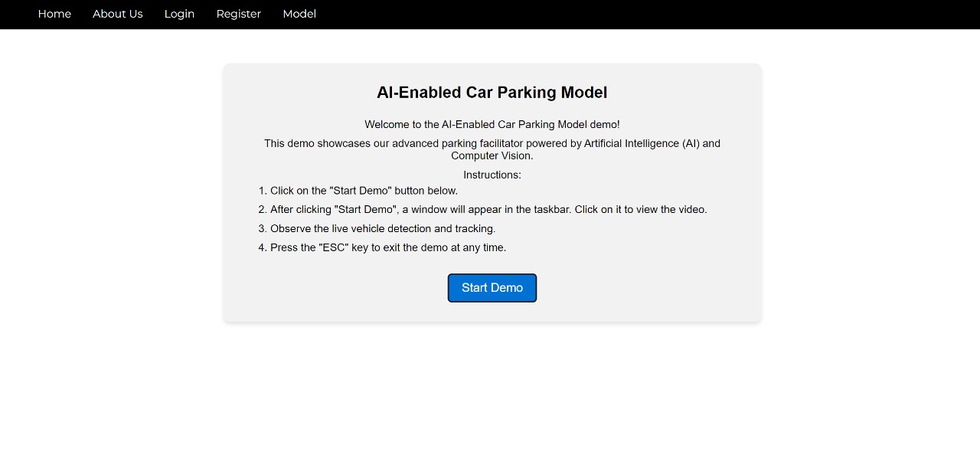This screenshot has height=458, width=980.
Task: Click the "Instructions:" label
Action: [x=492, y=175]
